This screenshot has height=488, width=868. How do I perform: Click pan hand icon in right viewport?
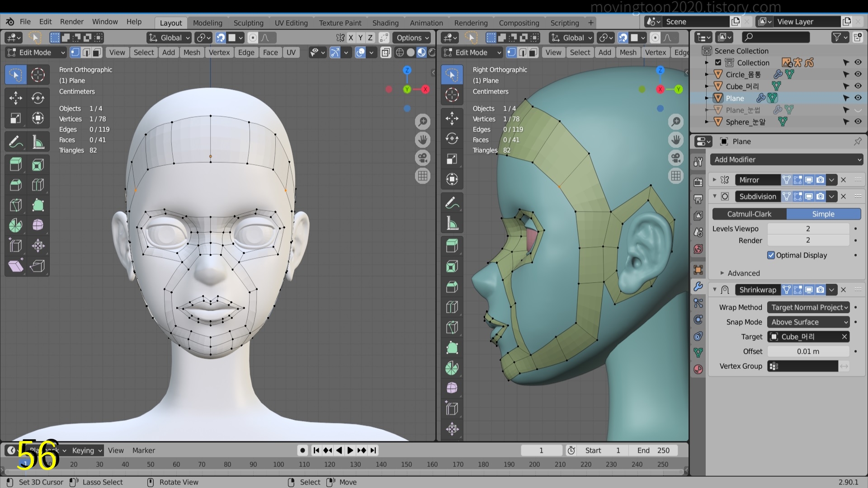(x=676, y=140)
